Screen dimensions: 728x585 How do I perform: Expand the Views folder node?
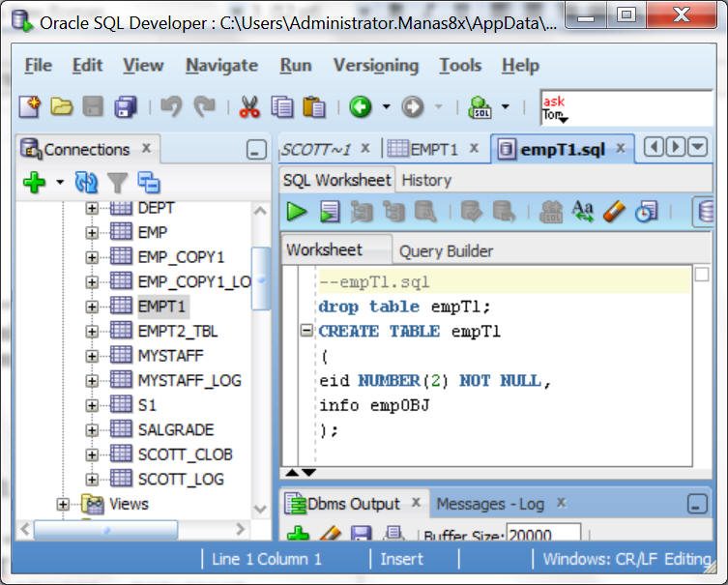pyautogui.click(x=63, y=504)
